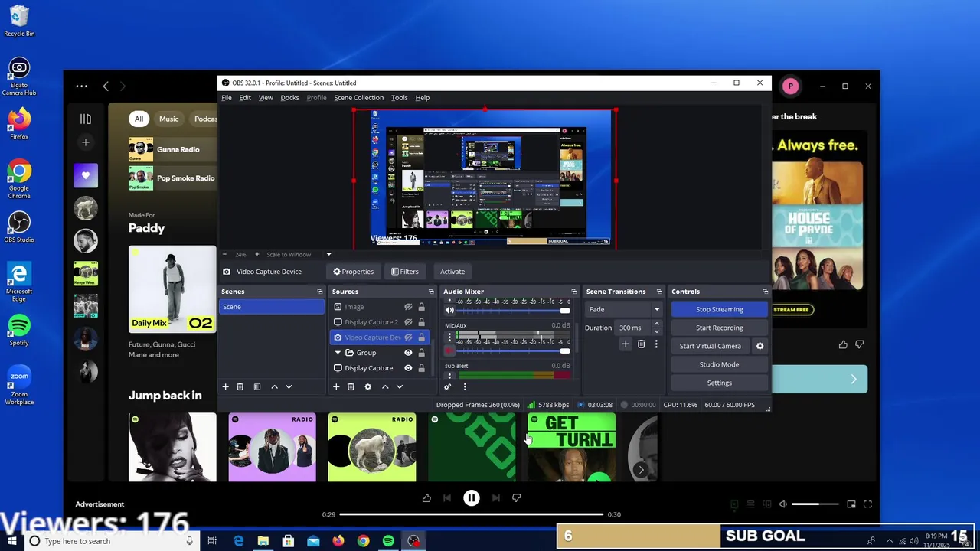This screenshot has width=980, height=551.
Task: Move source down arrow in Sources
Action: 400,386
